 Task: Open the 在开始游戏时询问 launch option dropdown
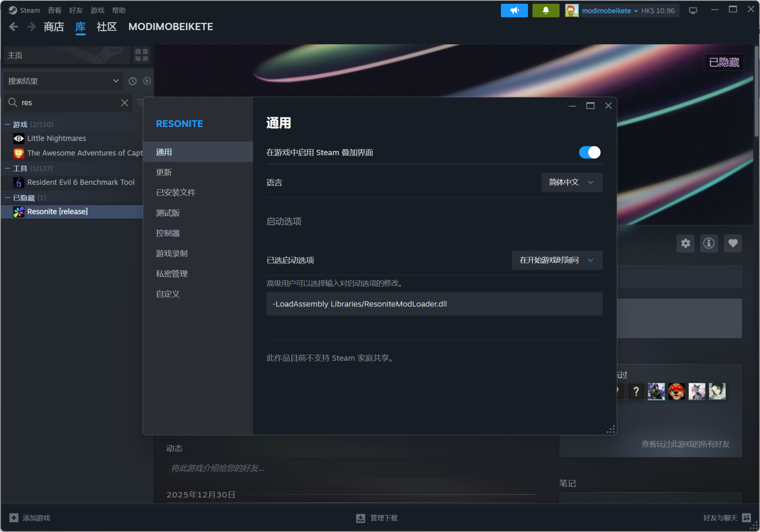tap(557, 260)
